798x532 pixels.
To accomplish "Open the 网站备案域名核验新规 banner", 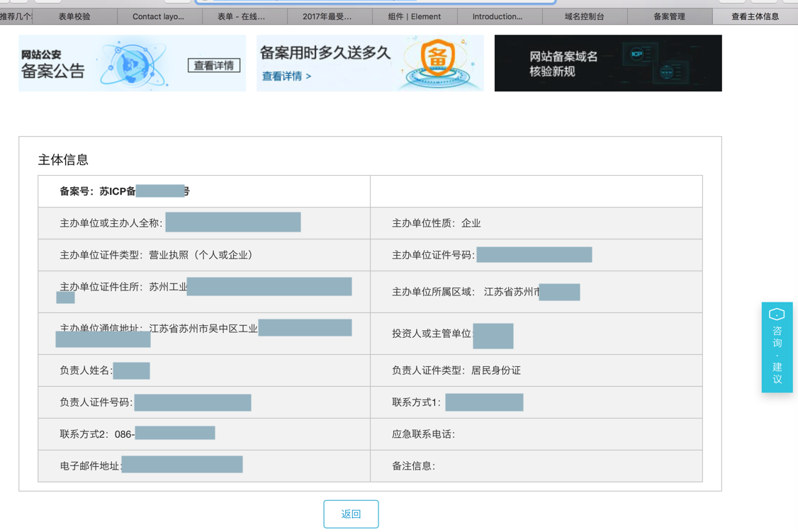I will [608, 63].
